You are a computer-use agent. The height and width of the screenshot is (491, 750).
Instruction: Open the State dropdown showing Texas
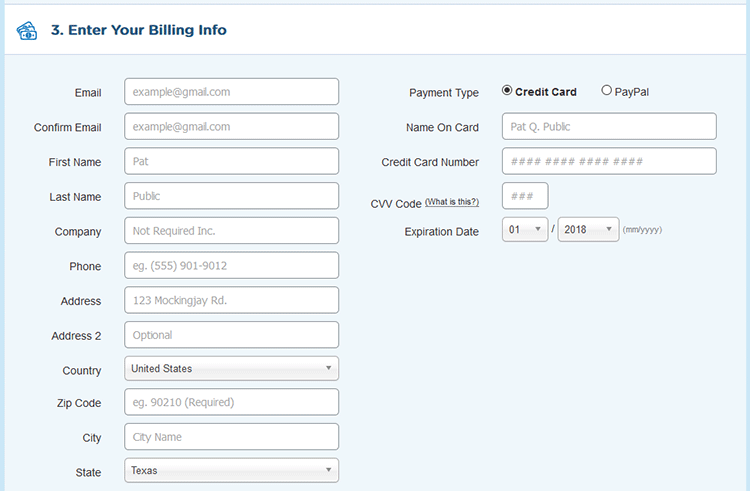232,470
